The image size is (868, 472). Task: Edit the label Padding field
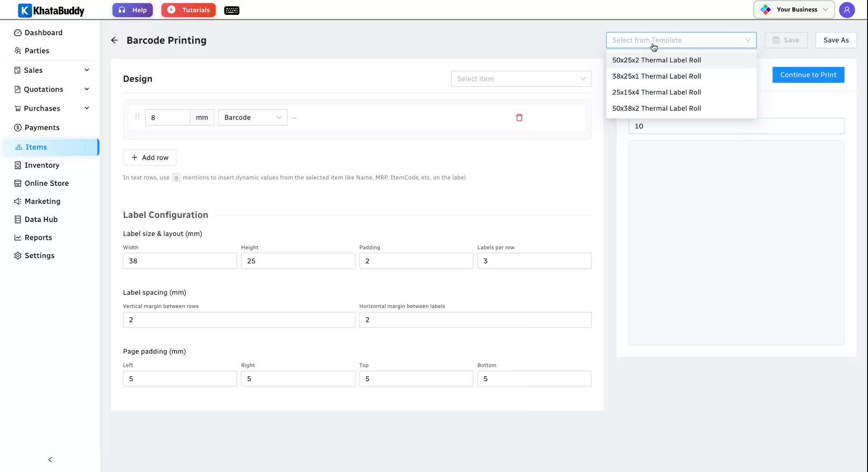pos(416,261)
